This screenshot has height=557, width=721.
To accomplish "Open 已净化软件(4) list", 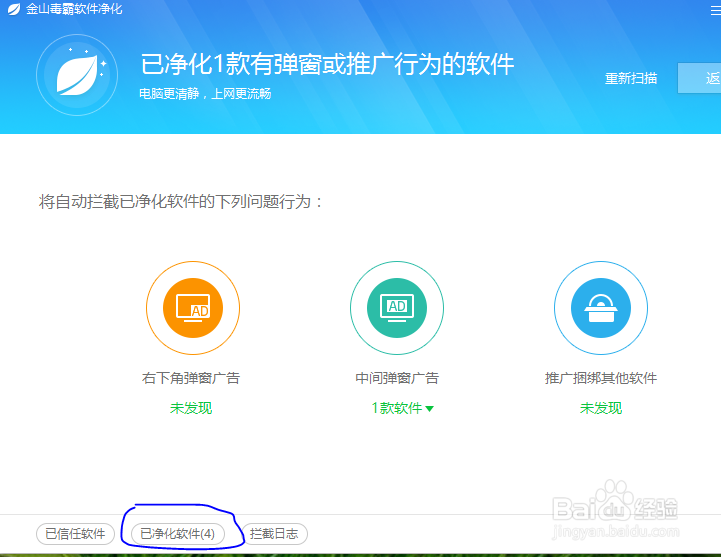I will pyautogui.click(x=177, y=534).
